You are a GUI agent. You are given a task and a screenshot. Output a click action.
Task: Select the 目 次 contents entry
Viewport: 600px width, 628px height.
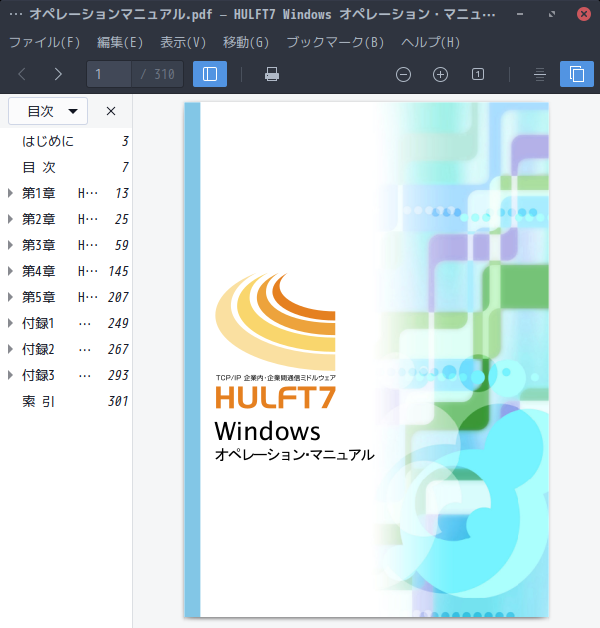[66, 167]
